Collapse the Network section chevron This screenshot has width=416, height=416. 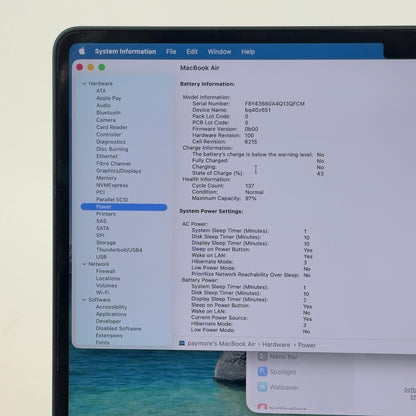[84, 264]
